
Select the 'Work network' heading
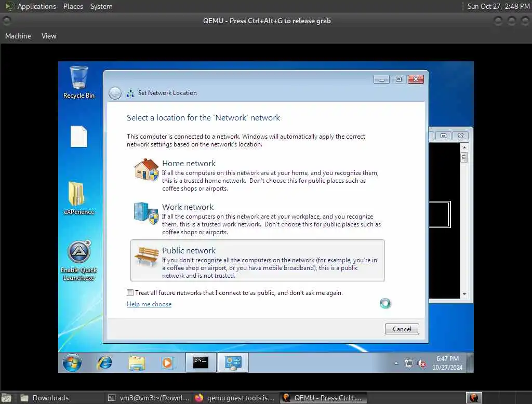(x=188, y=207)
